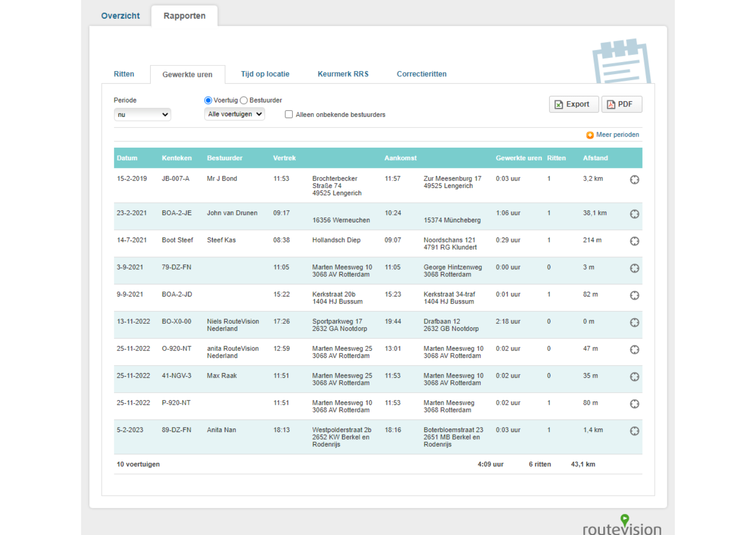Click the locate icon for 79-DZ-FN row
This screenshot has width=756, height=535.
point(635,269)
